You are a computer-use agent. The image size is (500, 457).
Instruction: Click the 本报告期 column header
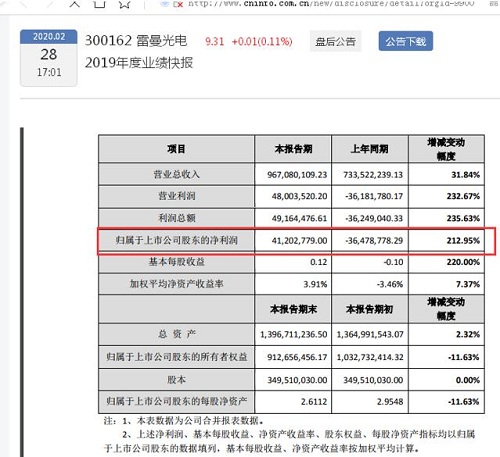click(x=293, y=149)
